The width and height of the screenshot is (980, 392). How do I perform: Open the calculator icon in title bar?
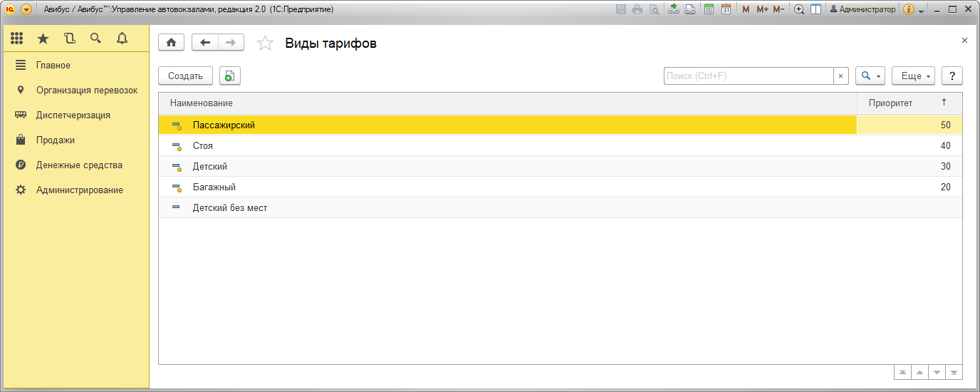(709, 9)
